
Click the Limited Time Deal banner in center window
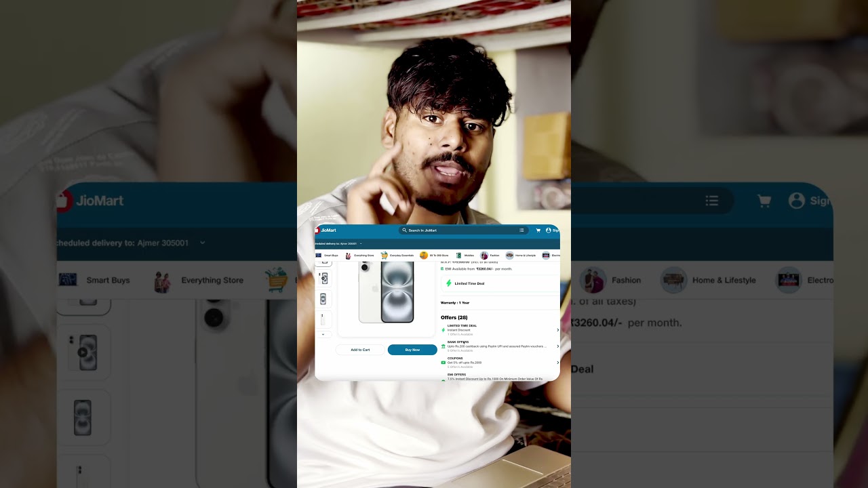pyautogui.click(x=500, y=283)
